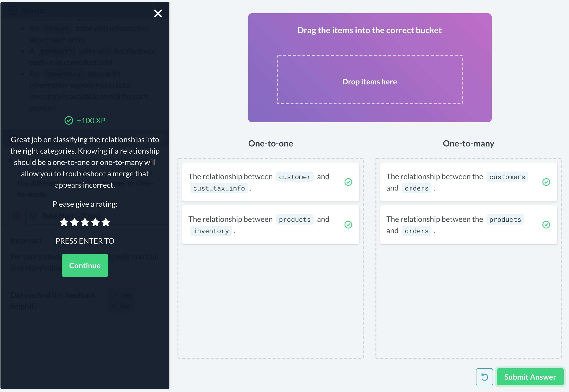Click the green check beside +100 XP
569x392 pixels.
pos(69,121)
